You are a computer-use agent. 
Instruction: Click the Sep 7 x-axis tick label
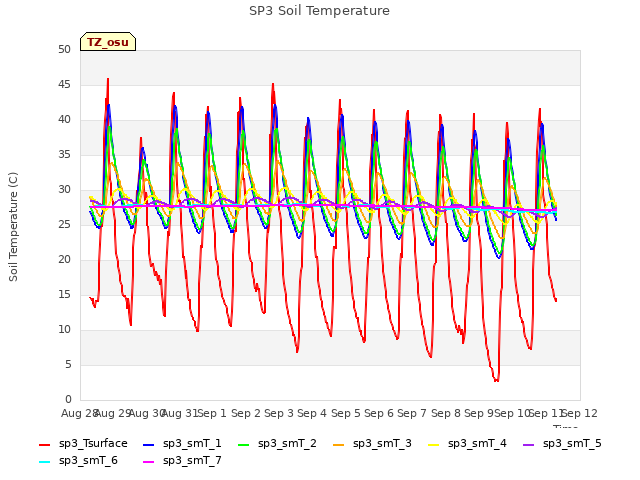click(x=412, y=413)
